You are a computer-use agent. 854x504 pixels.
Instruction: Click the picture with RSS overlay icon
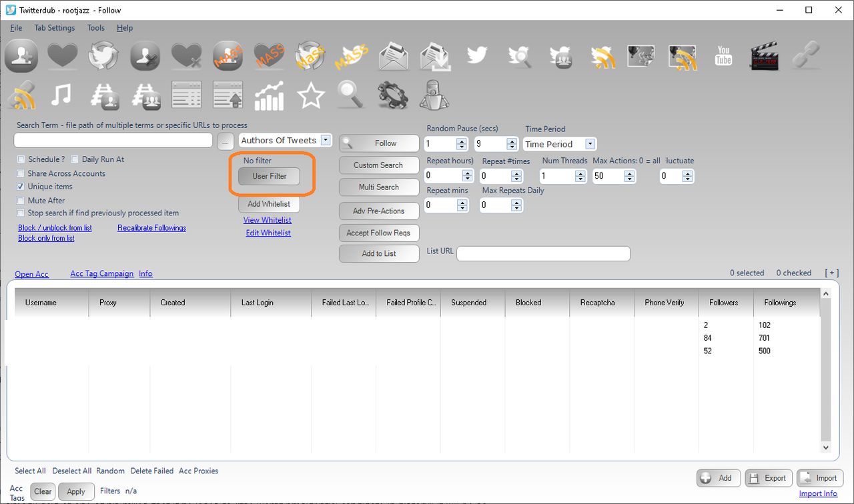coord(682,57)
